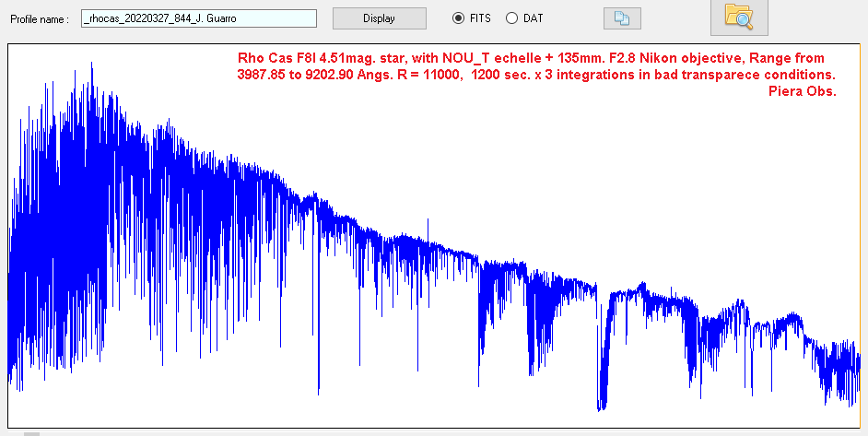The width and height of the screenshot is (868, 436).
Task: Click the tallest peak of the blue spectrum
Action: (x=91, y=66)
